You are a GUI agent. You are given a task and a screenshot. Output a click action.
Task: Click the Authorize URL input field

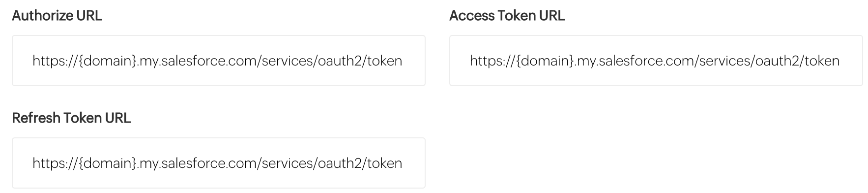pos(219,61)
